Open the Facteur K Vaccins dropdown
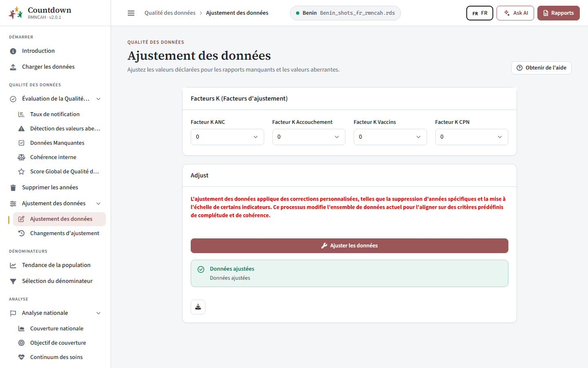 pos(390,137)
